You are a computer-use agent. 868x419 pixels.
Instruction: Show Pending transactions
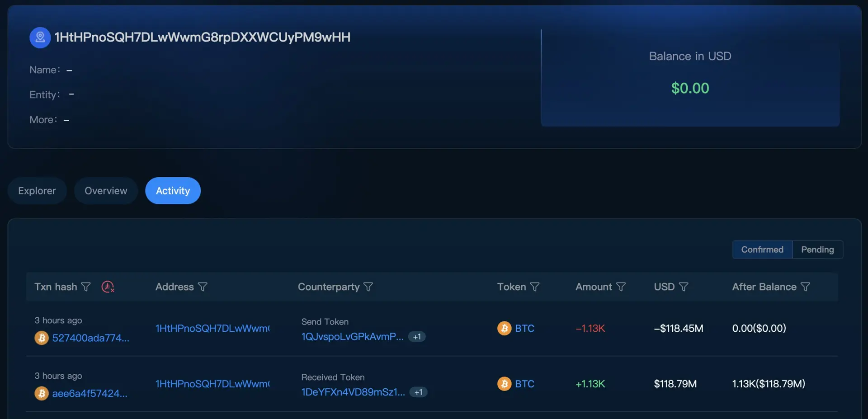point(817,250)
